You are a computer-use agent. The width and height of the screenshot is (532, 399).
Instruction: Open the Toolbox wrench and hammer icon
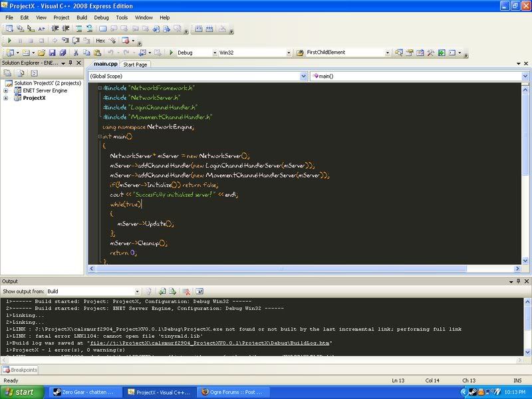430,53
